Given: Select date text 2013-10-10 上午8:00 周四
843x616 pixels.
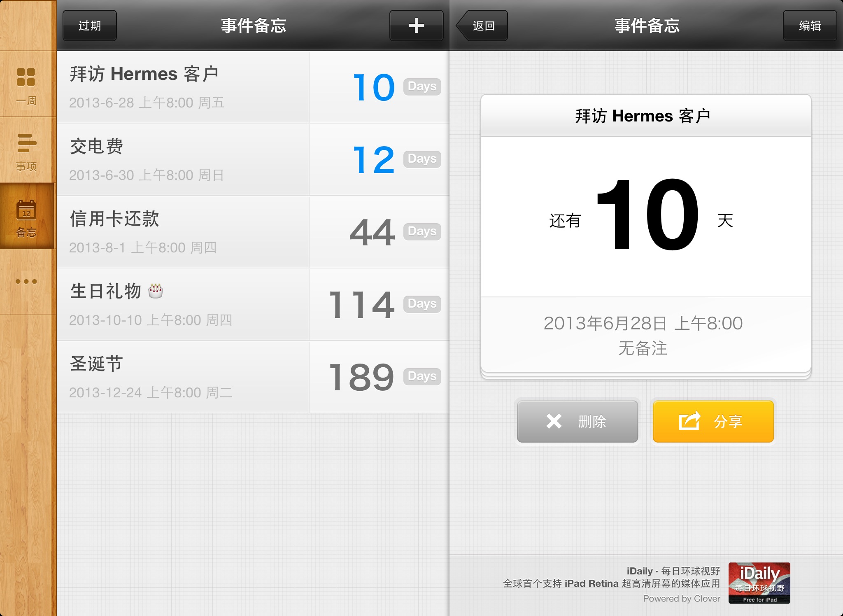Looking at the screenshot, I should [151, 320].
